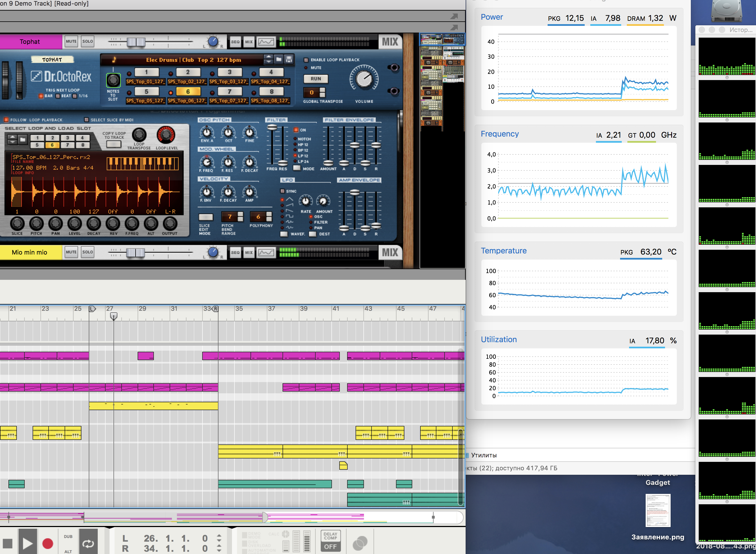Set Trig Next Loop to 1/16

click(x=75, y=96)
